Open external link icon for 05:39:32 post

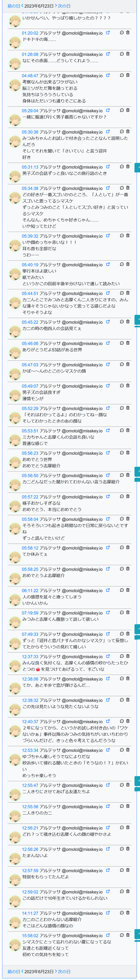point(108,236)
